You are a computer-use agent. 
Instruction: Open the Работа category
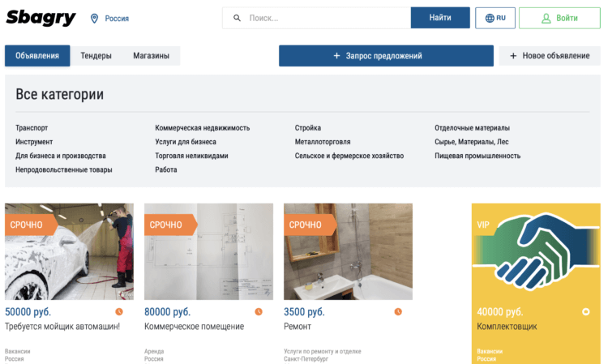(166, 169)
